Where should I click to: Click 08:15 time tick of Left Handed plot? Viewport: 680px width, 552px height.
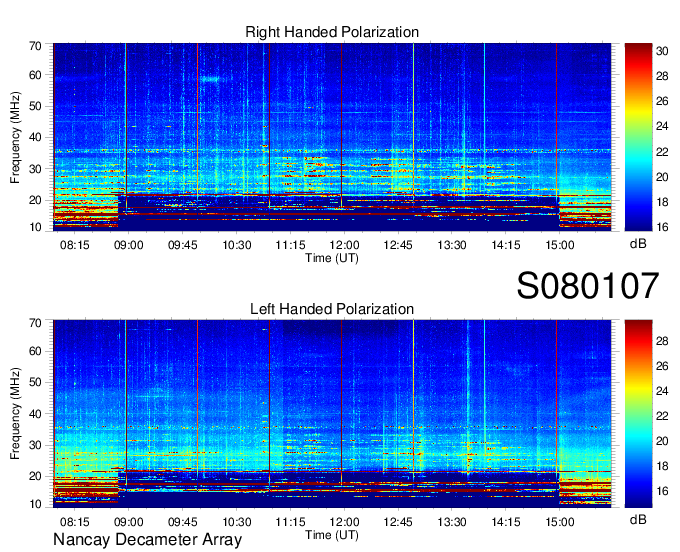(75, 522)
